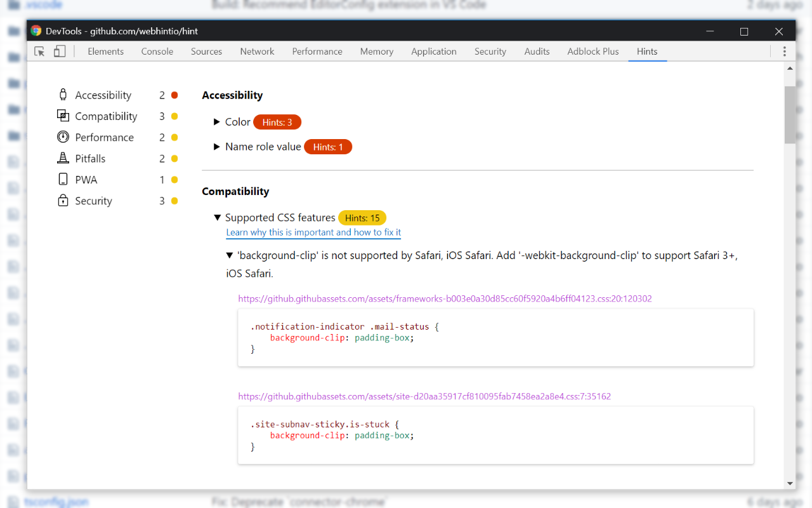Viewport: 812px width, 508px height.
Task: Open the 'Learn why this is important' link
Action: tap(313, 232)
